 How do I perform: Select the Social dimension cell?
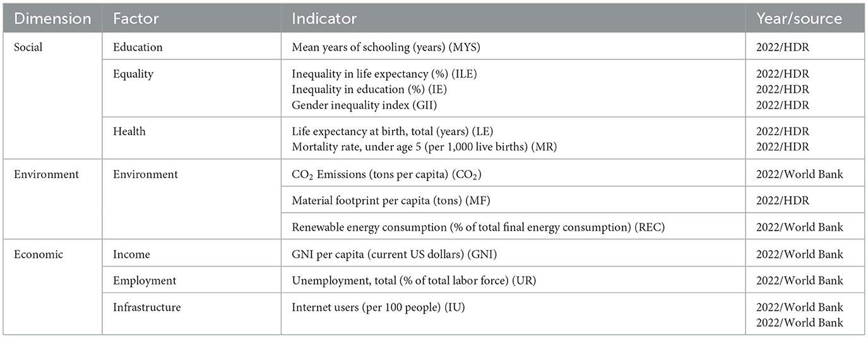28,47
